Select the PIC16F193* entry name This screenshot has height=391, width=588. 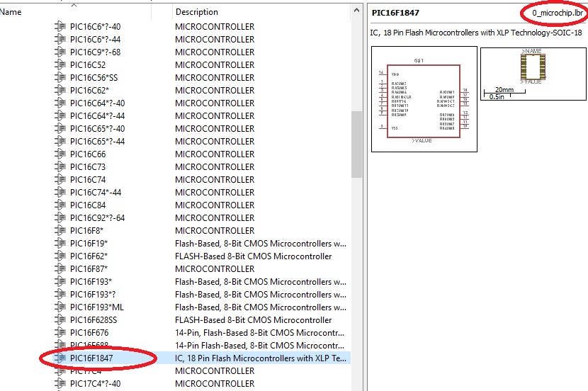[x=91, y=281]
